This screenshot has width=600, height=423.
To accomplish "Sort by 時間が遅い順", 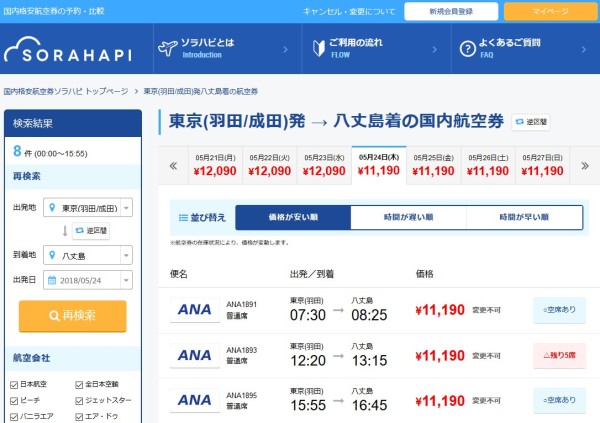I will coord(408,217).
